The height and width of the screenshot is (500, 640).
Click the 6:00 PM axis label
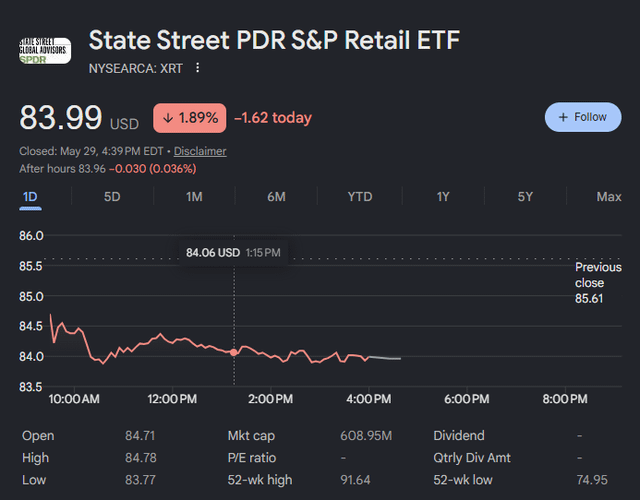point(467,399)
